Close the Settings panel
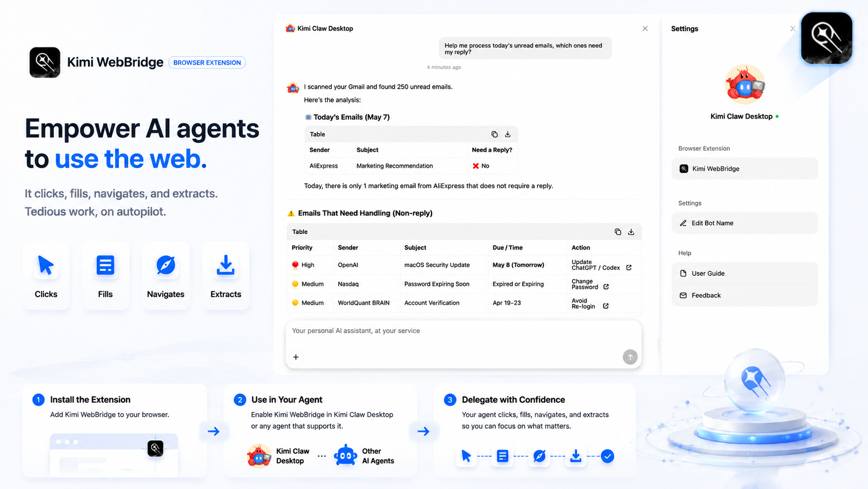Image resolution: width=868 pixels, height=489 pixels. (x=793, y=29)
